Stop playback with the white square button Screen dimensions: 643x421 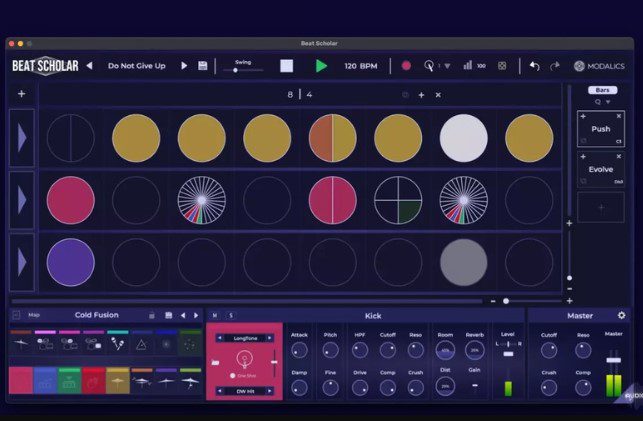[x=286, y=66]
